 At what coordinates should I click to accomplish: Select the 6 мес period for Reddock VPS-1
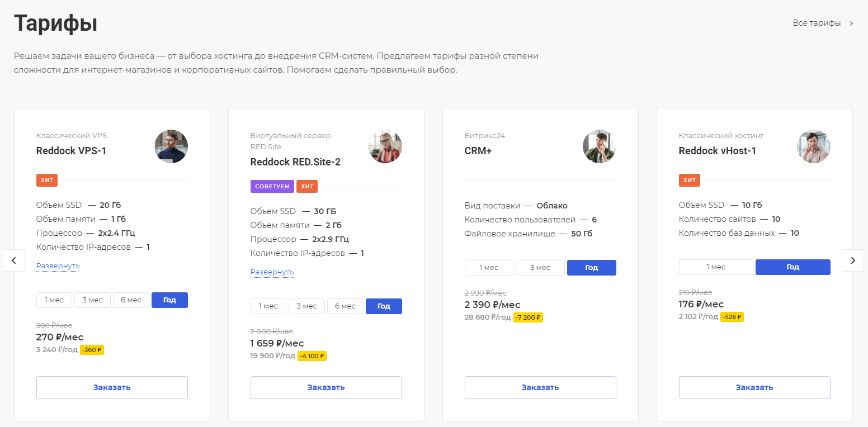pos(131,300)
